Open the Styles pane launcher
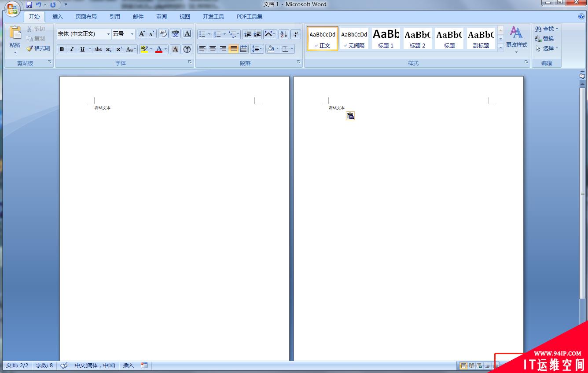 pyautogui.click(x=526, y=62)
